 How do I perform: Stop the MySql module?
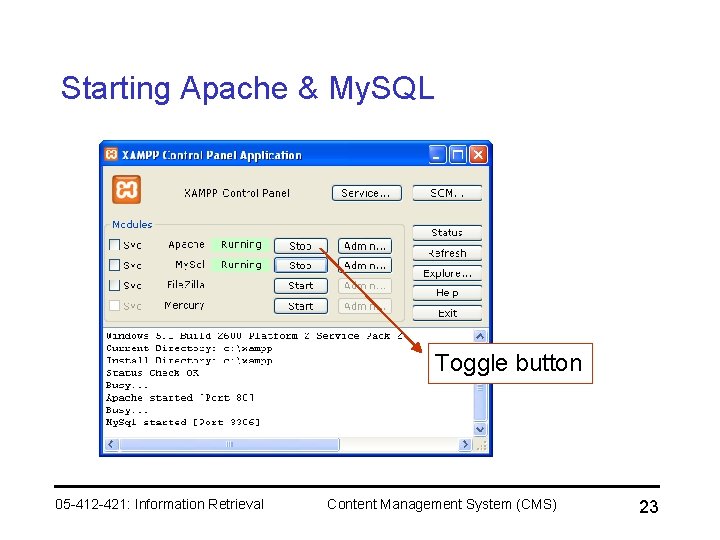[301, 265]
